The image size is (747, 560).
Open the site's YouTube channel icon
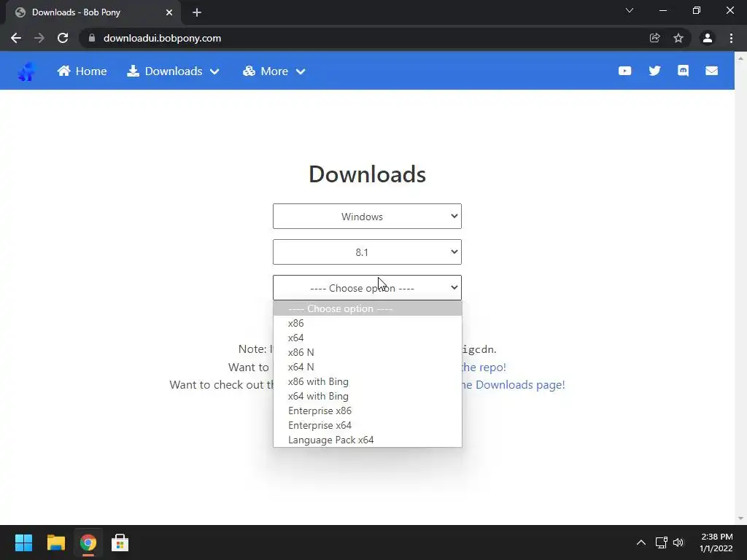[624, 71]
